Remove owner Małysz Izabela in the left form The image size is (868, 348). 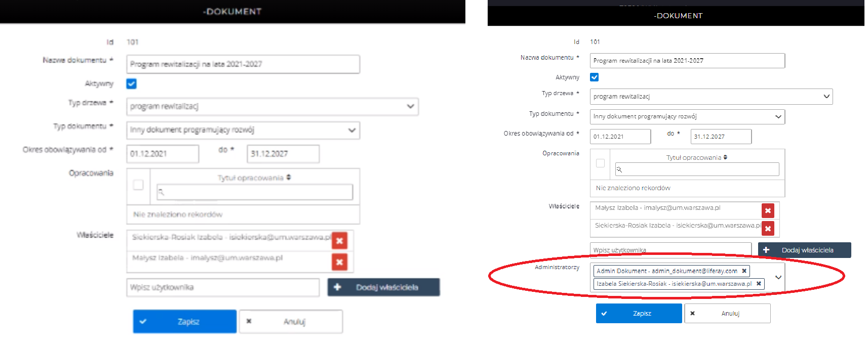click(339, 262)
